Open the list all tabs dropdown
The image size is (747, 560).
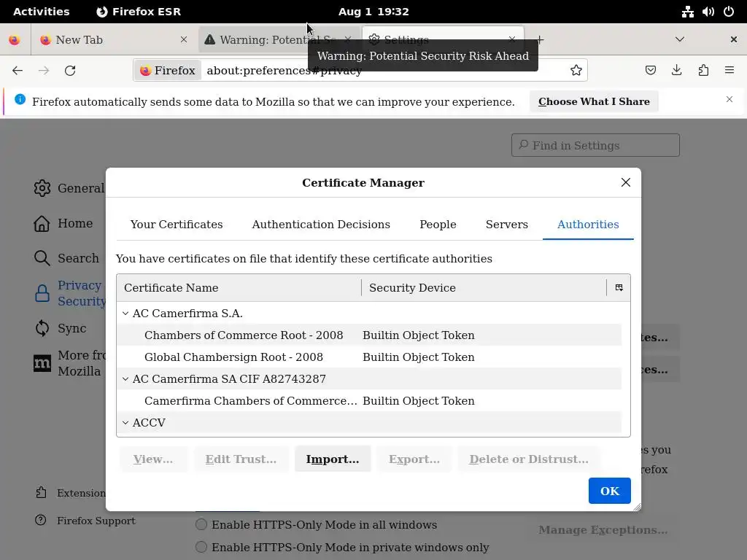coord(680,39)
